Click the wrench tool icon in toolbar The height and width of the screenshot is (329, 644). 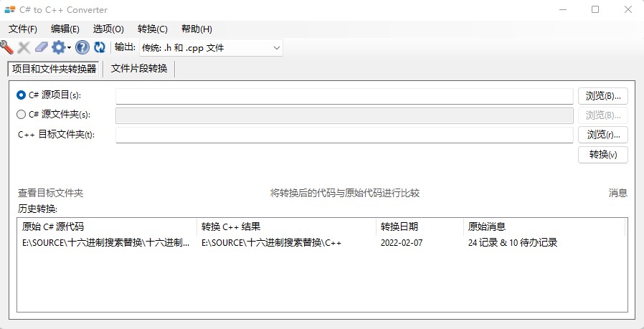click(x=7, y=47)
